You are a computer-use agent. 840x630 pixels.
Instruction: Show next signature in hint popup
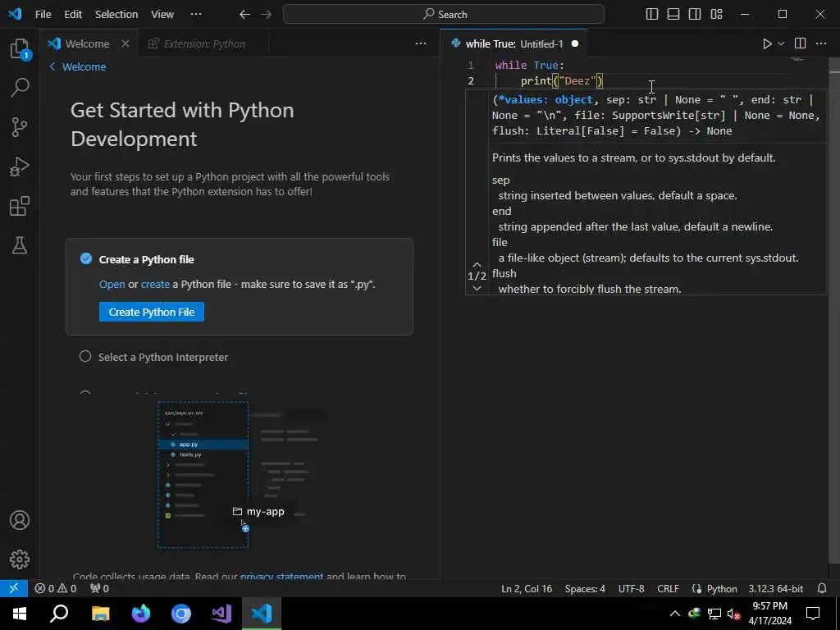477,288
